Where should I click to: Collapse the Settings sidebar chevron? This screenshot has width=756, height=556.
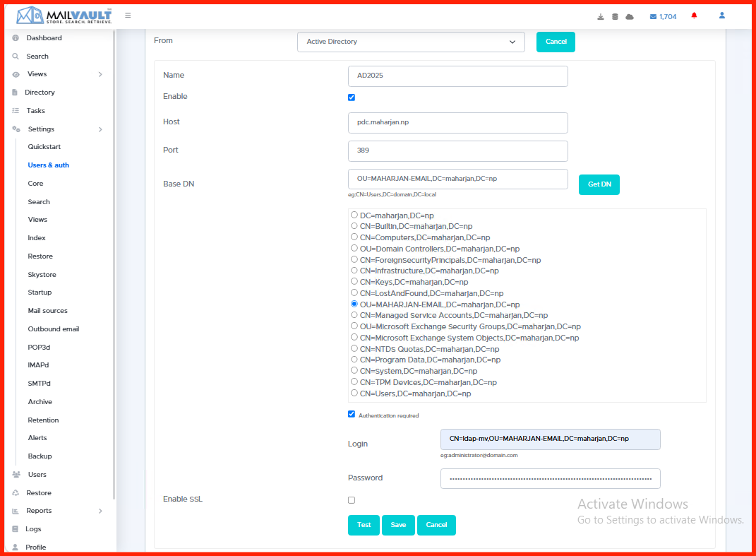[100, 129]
